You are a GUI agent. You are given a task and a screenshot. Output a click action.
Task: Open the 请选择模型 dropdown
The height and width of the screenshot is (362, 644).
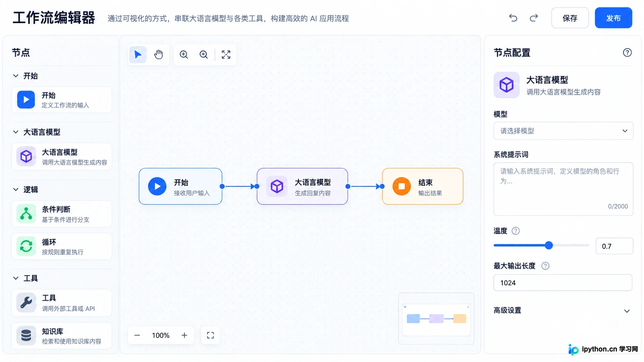pos(563,131)
